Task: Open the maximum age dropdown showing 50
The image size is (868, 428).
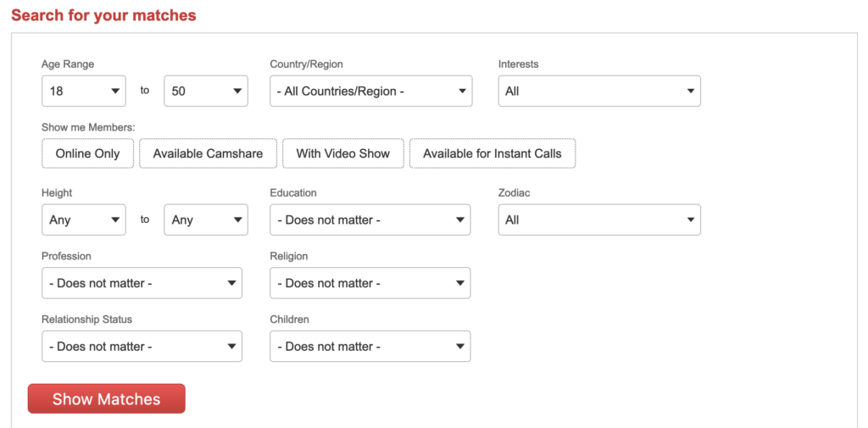Action: [x=206, y=91]
